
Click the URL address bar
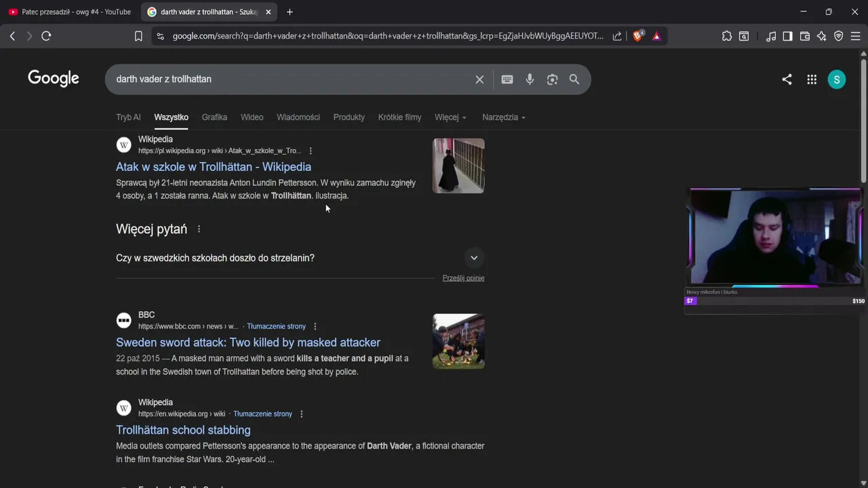point(388,36)
